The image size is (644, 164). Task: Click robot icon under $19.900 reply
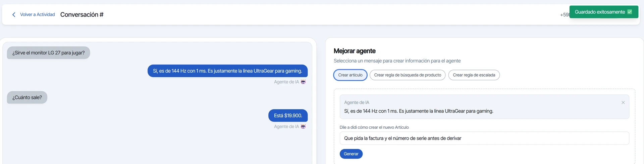[303, 126]
